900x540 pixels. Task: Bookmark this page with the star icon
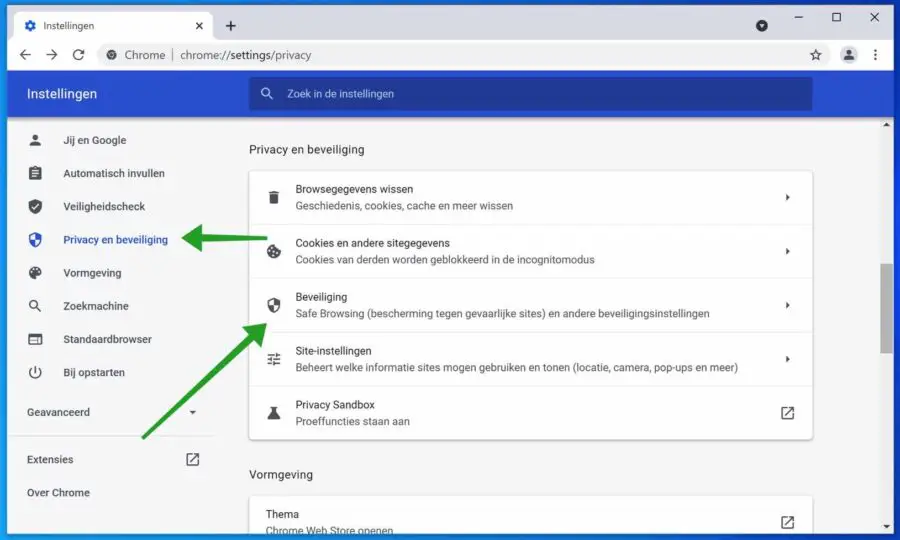(816, 55)
